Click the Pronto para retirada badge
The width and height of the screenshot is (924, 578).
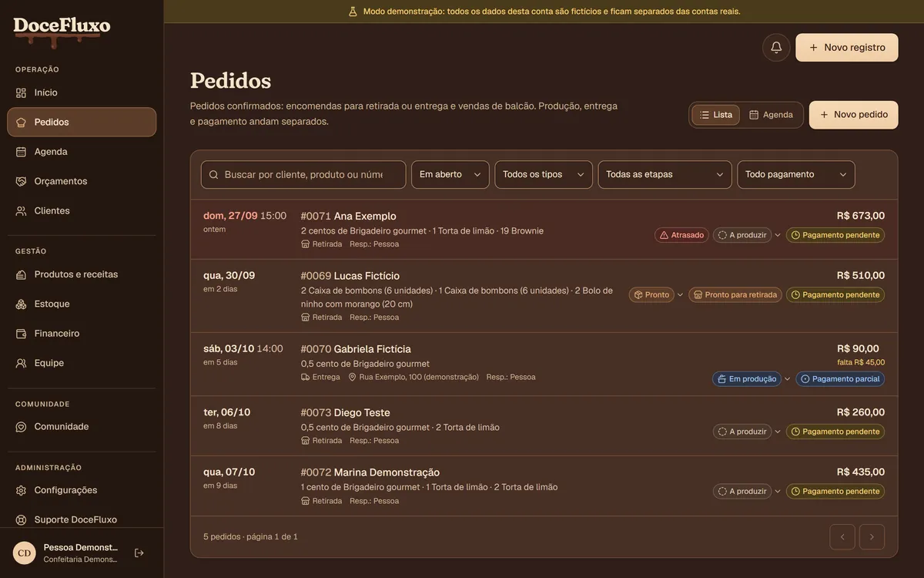(x=735, y=295)
